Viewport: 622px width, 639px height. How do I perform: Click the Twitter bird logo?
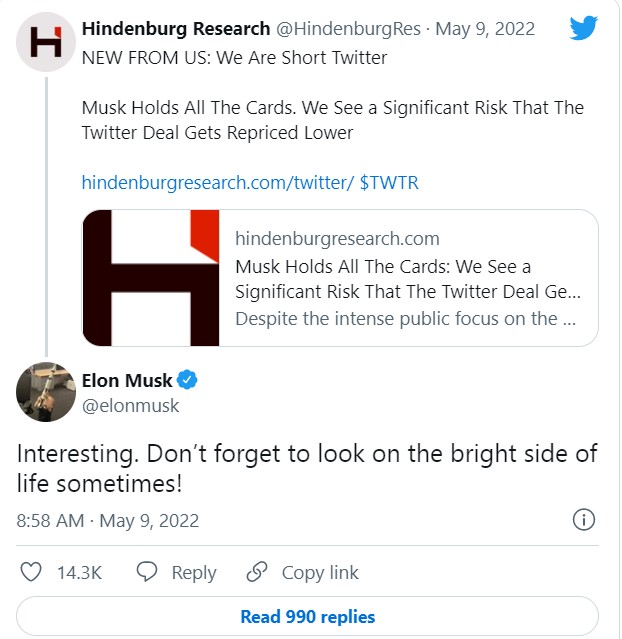tap(583, 28)
